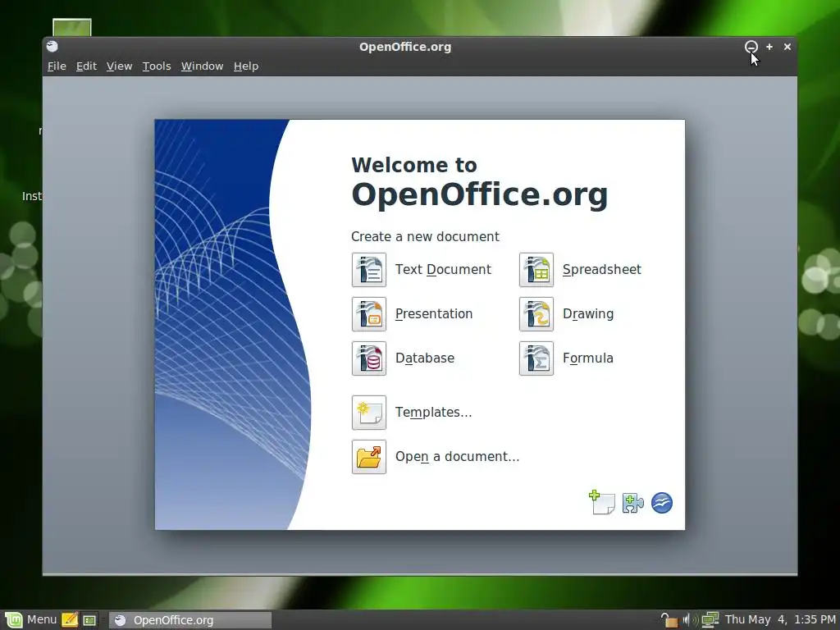840x630 pixels.
Task: Click the notes pencil icon in the taskbar
Action: (x=70, y=620)
